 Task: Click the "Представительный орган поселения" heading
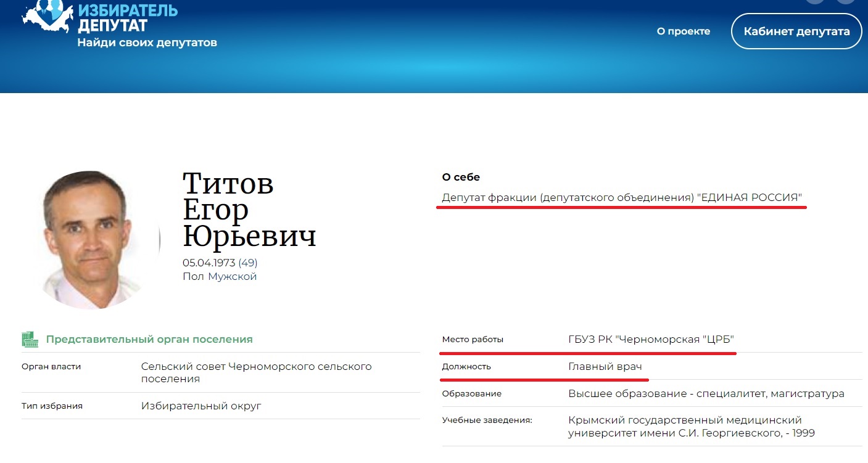pyautogui.click(x=149, y=339)
